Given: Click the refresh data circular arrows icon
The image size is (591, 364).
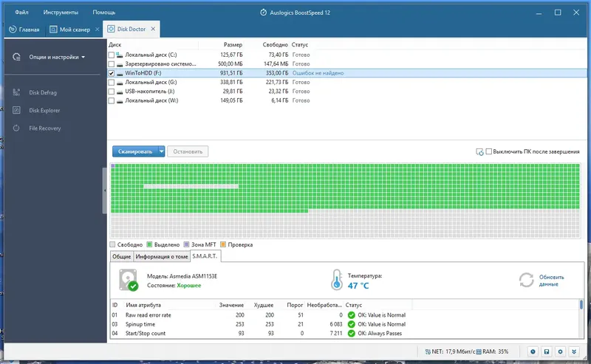Looking at the screenshot, I should click(x=526, y=280).
